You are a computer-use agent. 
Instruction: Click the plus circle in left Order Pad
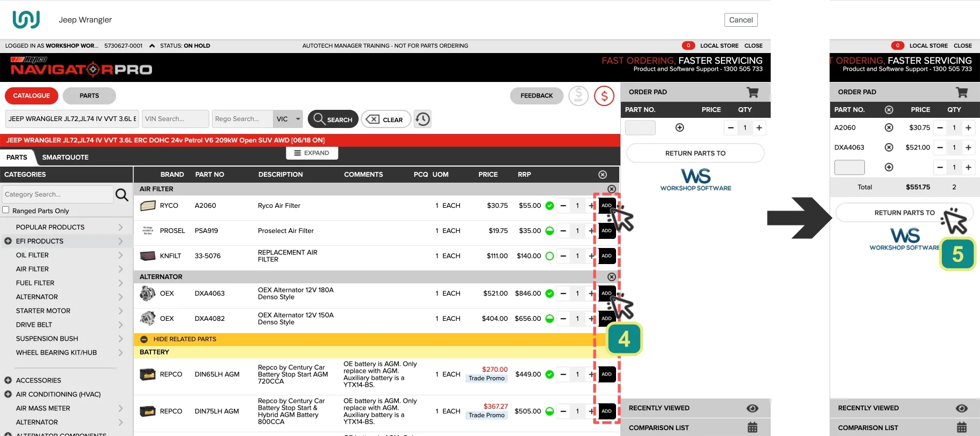tap(680, 127)
